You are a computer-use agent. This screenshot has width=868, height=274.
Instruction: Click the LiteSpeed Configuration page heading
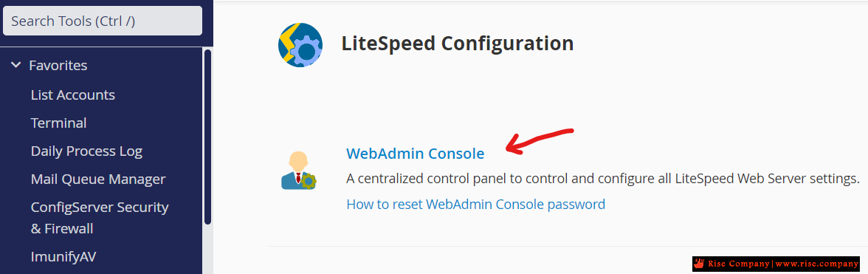pos(458,43)
